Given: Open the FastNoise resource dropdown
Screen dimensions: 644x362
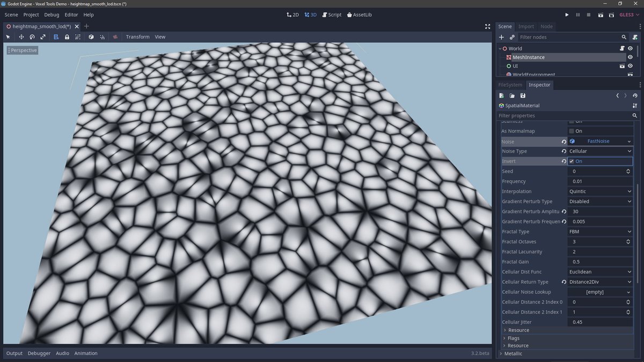Looking at the screenshot, I should [629, 142].
